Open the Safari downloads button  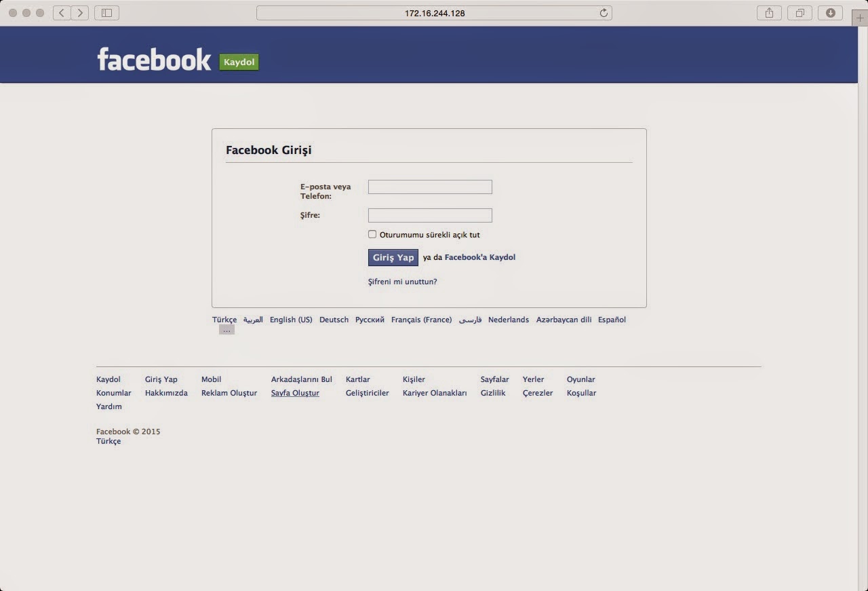pos(830,13)
